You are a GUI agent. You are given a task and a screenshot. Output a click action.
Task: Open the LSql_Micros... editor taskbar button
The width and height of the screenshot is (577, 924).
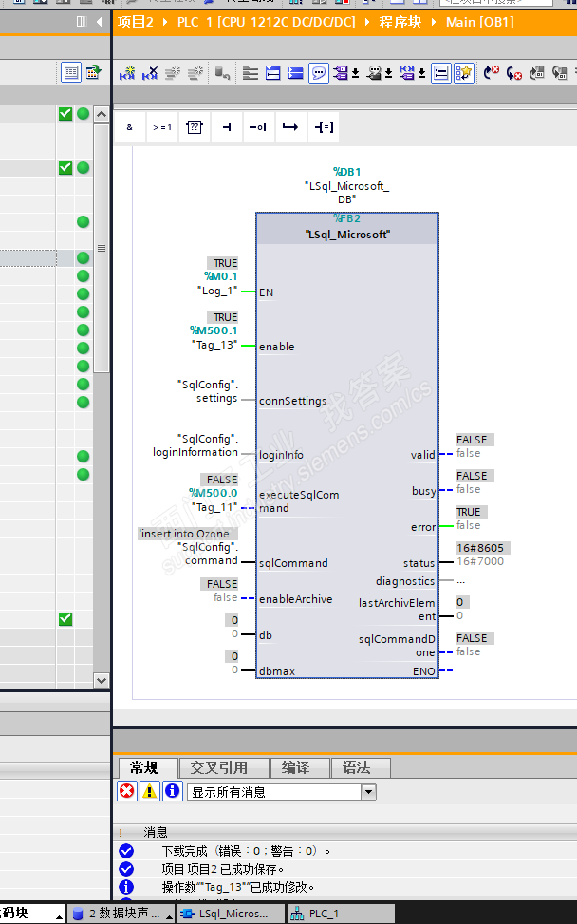(x=231, y=914)
